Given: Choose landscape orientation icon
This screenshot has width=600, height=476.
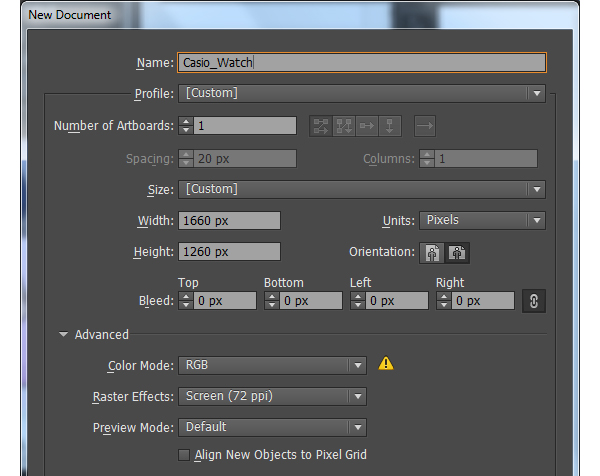Looking at the screenshot, I should (457, 253).
